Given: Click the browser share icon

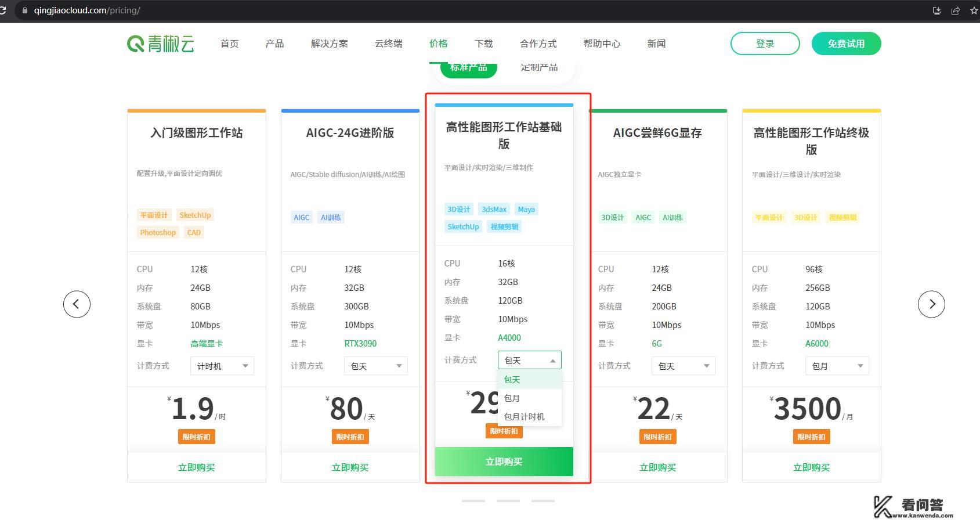Looking at the screenshot, I should click(955, 10).
